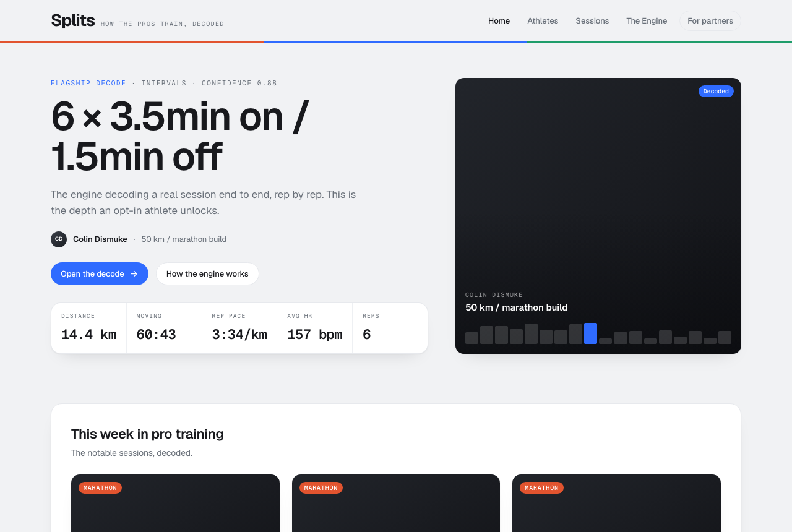Click the first MARATHON tag badge
This screenshot has width=792, height=532.
(x=100, y=488)
